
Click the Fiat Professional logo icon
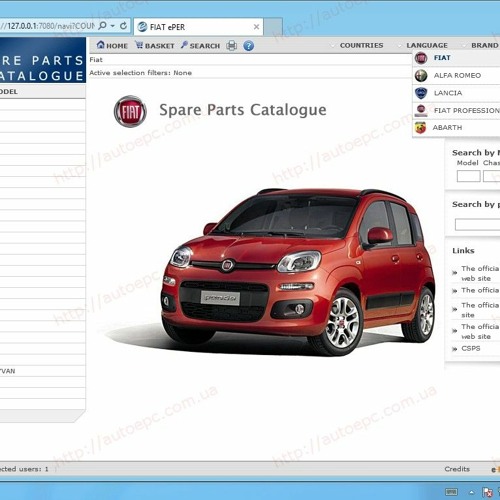point(421,110)
